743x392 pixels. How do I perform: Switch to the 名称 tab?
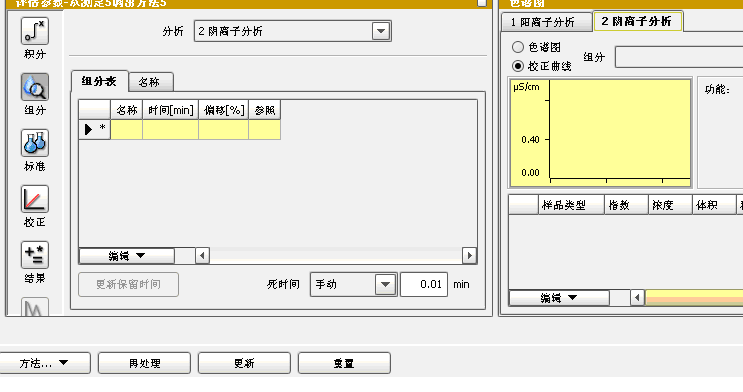(150, 82)
